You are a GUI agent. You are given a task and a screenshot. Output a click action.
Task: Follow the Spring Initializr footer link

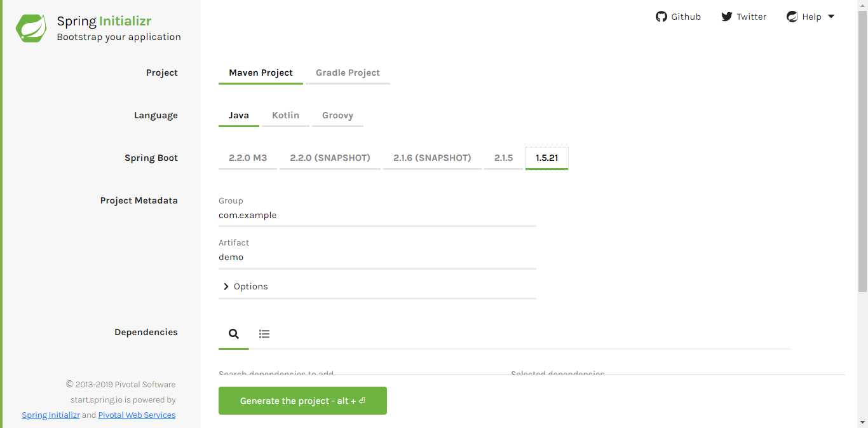pyautogui.click(x=51, y=415)
